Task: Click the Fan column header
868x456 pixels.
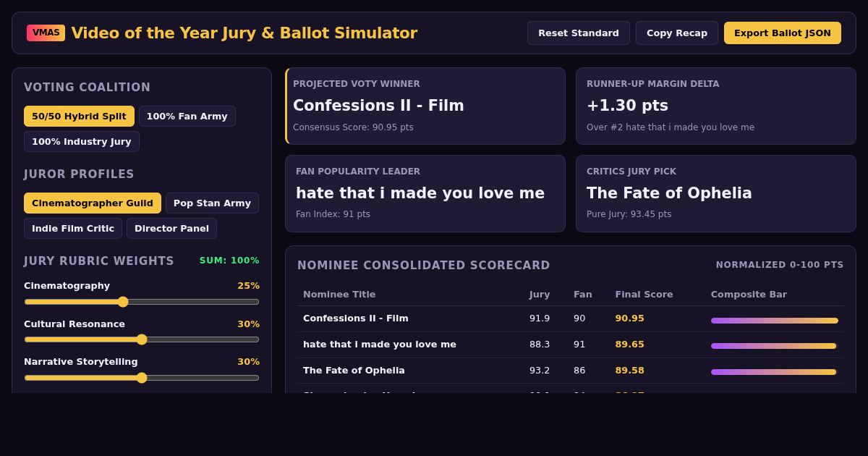Action: pyautogui.click(x=583, y=294)
